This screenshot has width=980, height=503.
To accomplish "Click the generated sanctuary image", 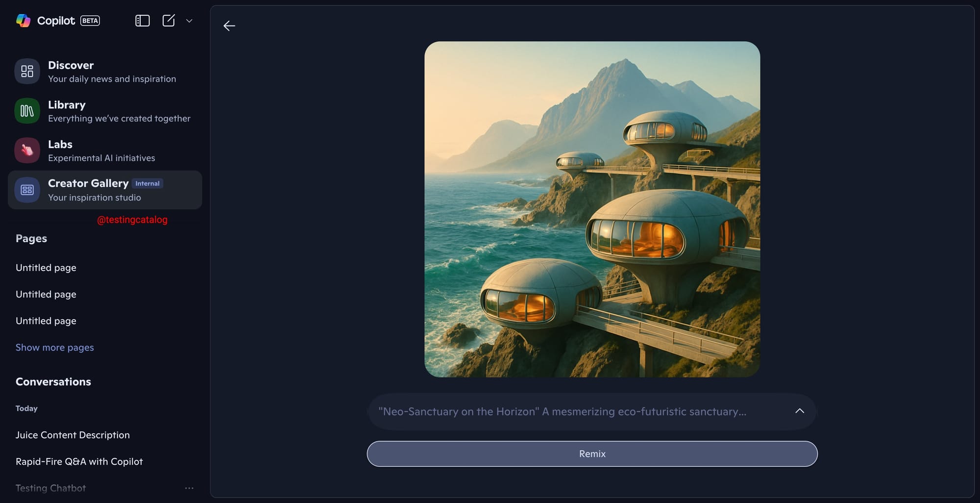I will (592, 209).
